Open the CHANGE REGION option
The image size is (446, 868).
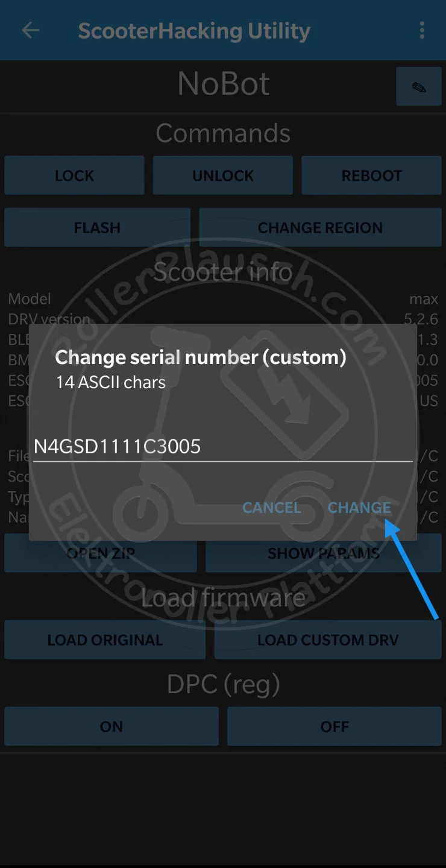[x=320, y=227]
